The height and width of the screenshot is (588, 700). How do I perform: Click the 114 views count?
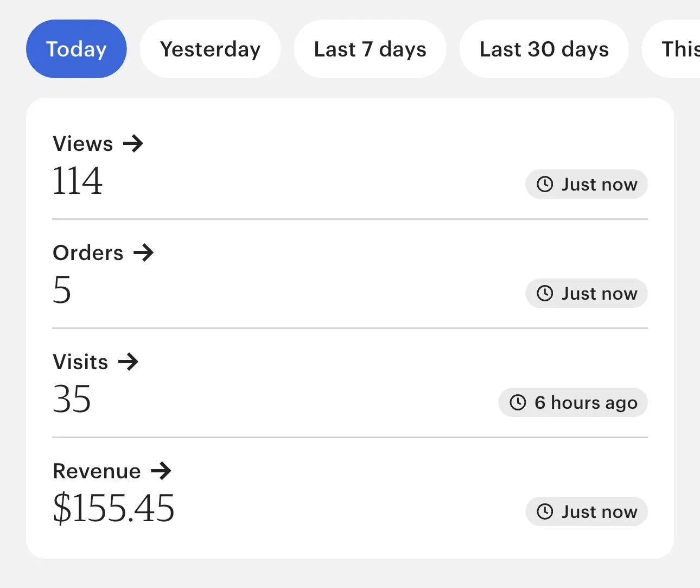coord(77,181)
